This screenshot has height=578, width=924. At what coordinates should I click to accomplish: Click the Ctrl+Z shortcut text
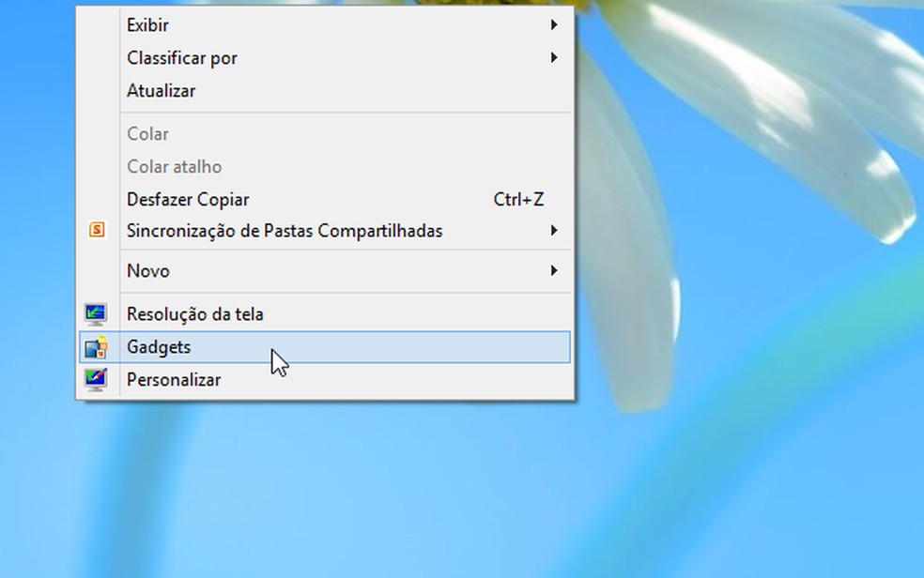coord(518,200)
